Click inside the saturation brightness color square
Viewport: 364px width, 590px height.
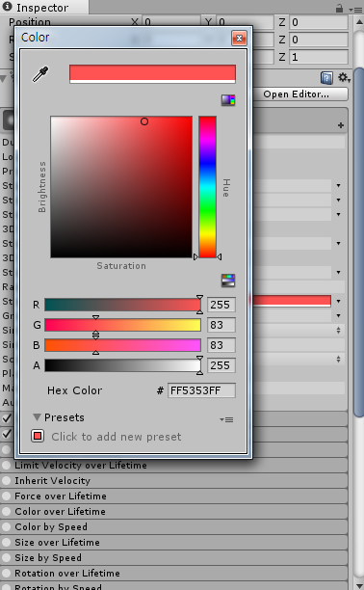[x=121, y=187]
